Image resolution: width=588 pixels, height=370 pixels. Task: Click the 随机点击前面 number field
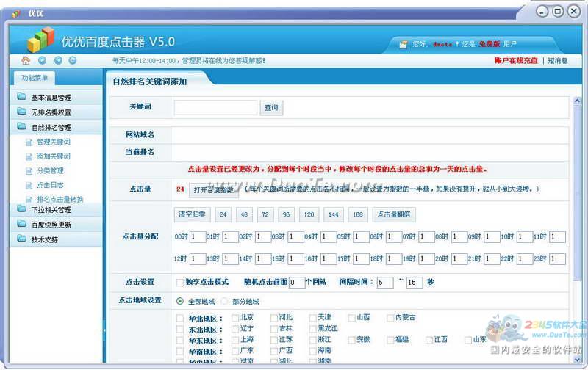pyautogui.click(x=297, y=283)
